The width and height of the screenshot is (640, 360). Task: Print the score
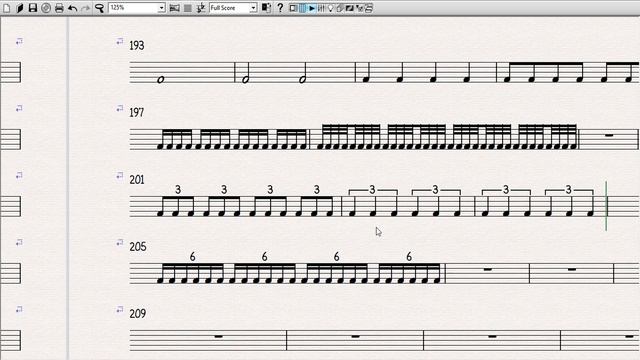click(59, 8)
